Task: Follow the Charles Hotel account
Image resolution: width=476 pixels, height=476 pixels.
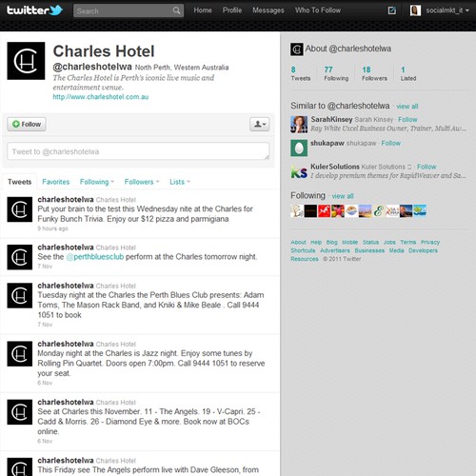Action: (27, 124)
